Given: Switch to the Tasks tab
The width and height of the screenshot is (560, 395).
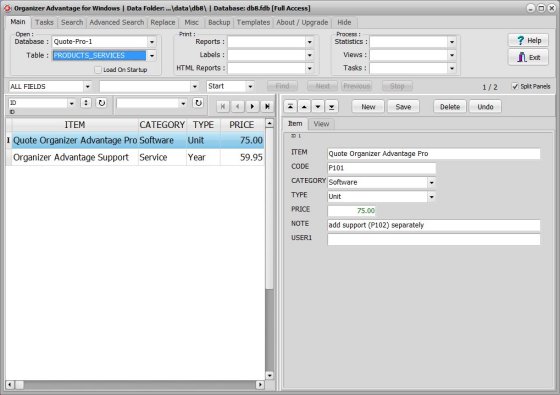Looking at the screenshot, I should (x=44, y=22).
